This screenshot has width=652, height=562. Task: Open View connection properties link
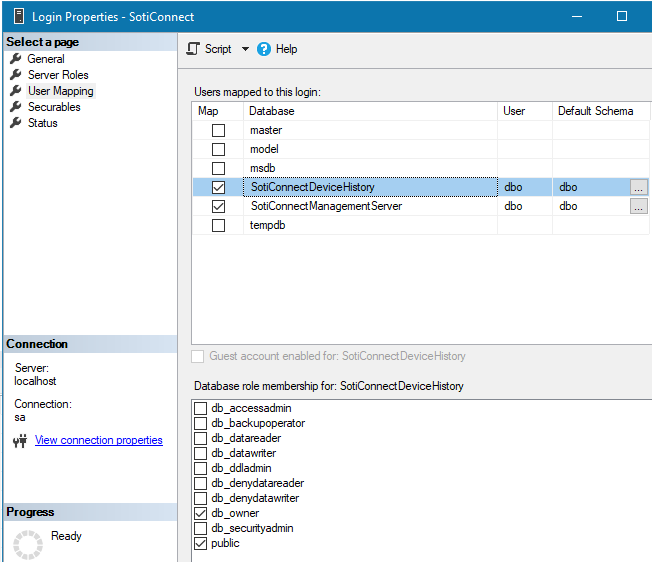[99, 440]
